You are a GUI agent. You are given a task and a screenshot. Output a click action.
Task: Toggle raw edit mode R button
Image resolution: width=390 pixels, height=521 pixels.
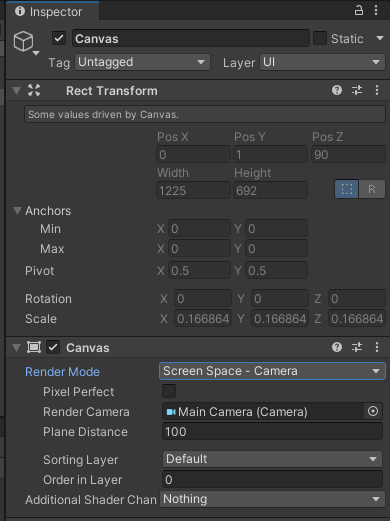(x=372, y=189)
